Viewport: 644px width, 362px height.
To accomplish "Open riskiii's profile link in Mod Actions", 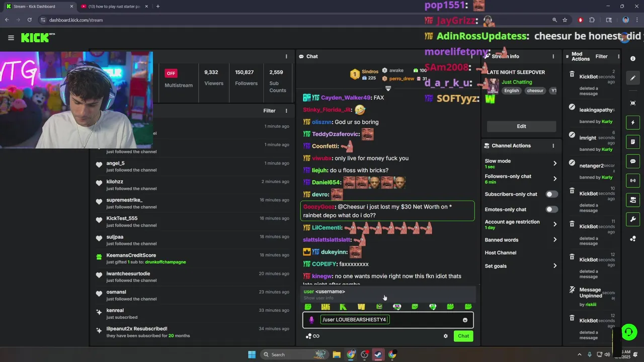I will [591, 304].
